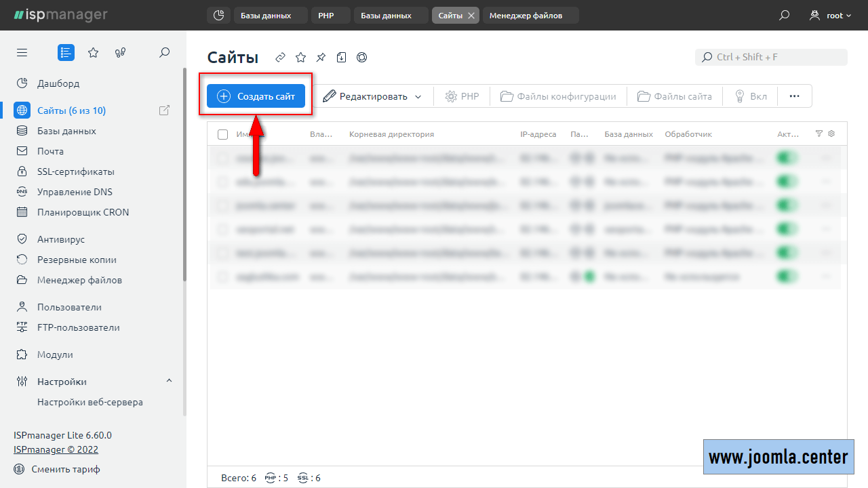The width and height of the screenshot is (868, 488).
Task: Select the checkbox of the second site row
Action: [223, 182]
